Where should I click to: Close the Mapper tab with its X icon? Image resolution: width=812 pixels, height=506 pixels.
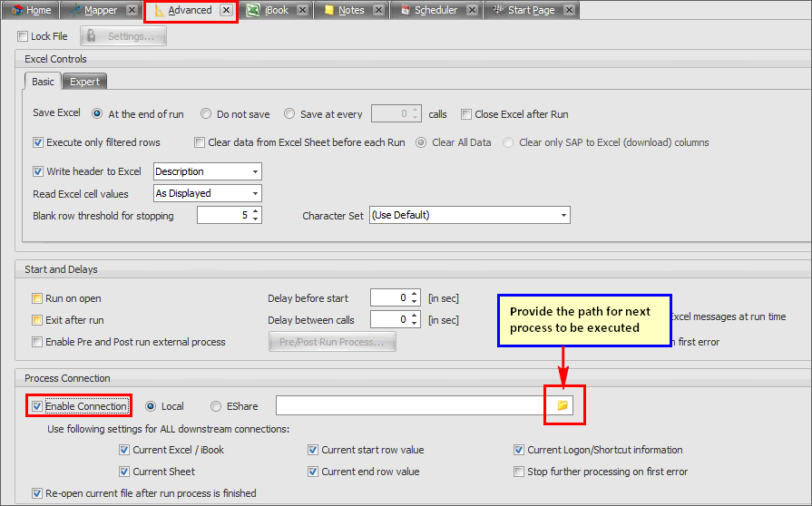pyautogui.click(x=132, y=10)
